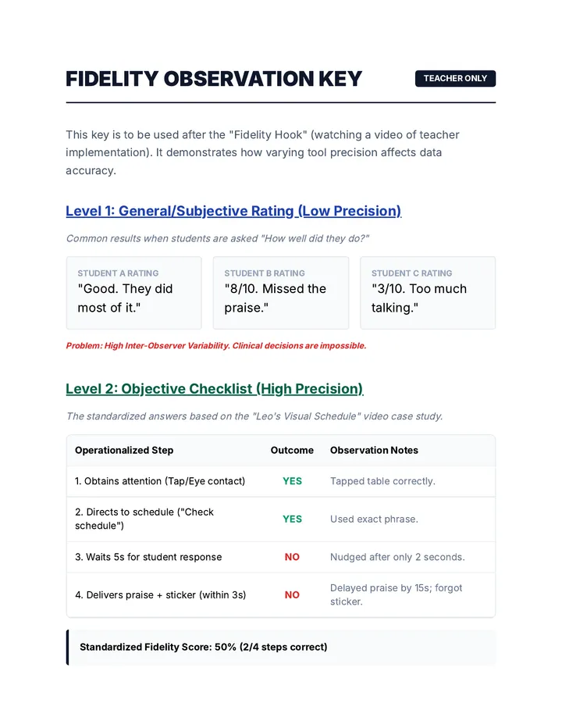Screen dimensions: 562x728
Task: Click step 2 Directs to schedule cell
Action: click(x=144, y=519)
